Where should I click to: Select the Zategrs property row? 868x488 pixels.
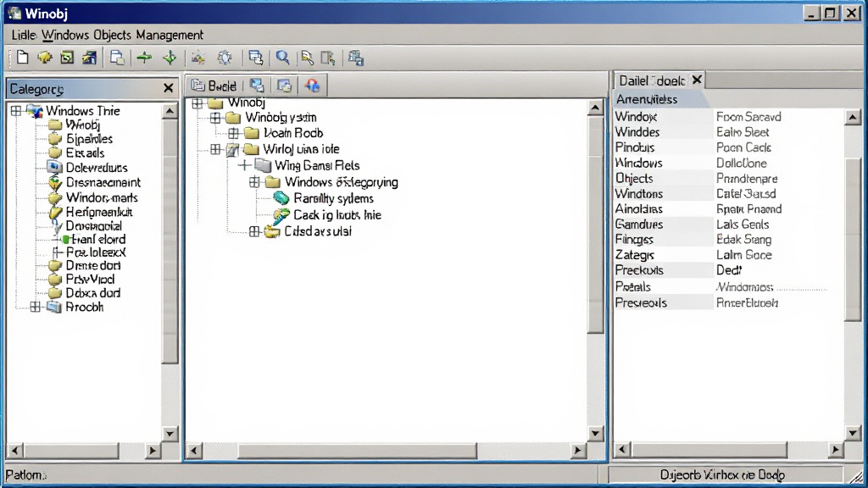pos(729,255)
